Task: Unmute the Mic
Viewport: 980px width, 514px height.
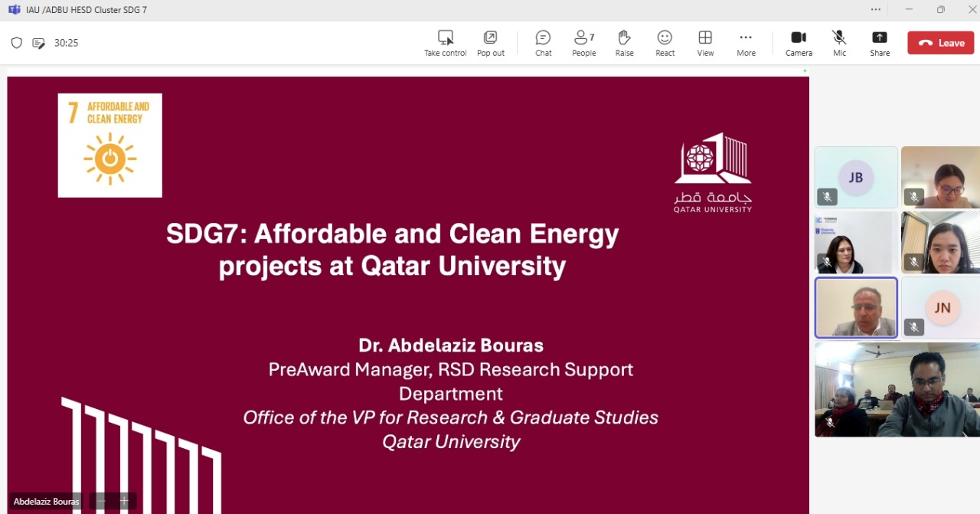Action: tap(840, 43)
